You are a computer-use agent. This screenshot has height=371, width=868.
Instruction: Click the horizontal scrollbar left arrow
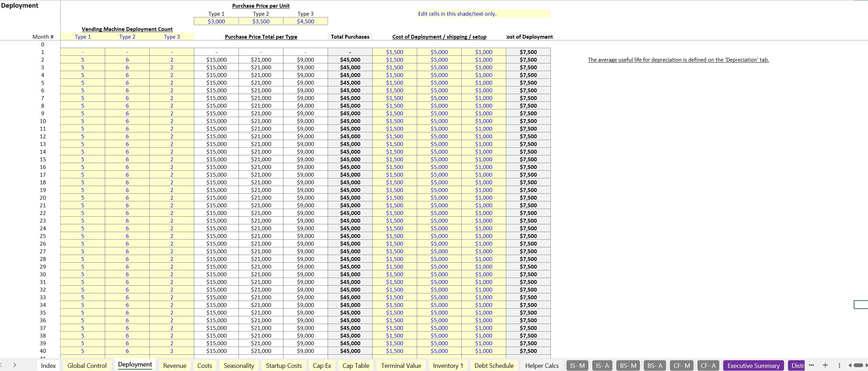click(850, 365)
